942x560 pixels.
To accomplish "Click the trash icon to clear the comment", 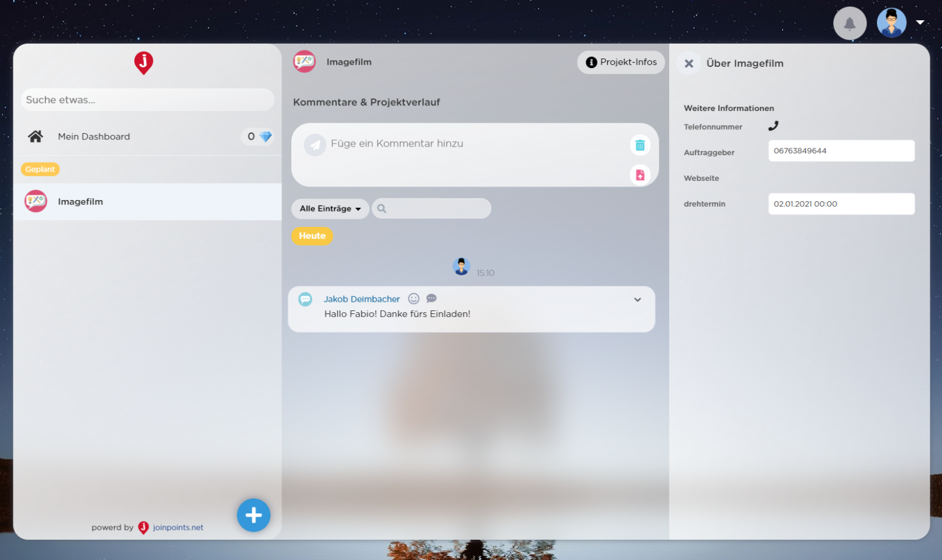I will coord(640,145).
